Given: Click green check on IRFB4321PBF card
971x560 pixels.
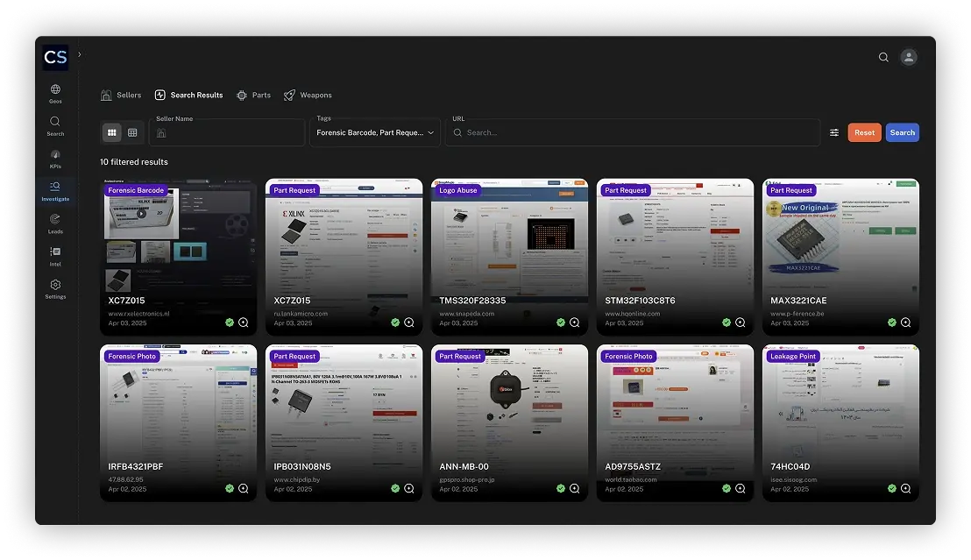Looking at the screenshot, I should (x=230, y=489).
